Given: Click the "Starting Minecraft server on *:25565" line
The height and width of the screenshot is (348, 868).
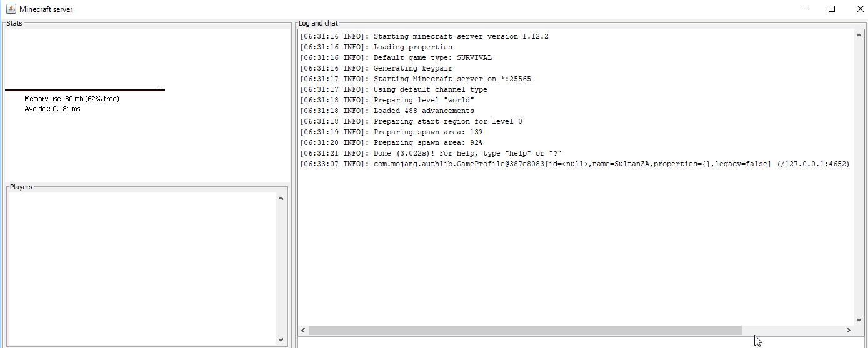Looking at the screenshot, I should (x=416, y=79).
